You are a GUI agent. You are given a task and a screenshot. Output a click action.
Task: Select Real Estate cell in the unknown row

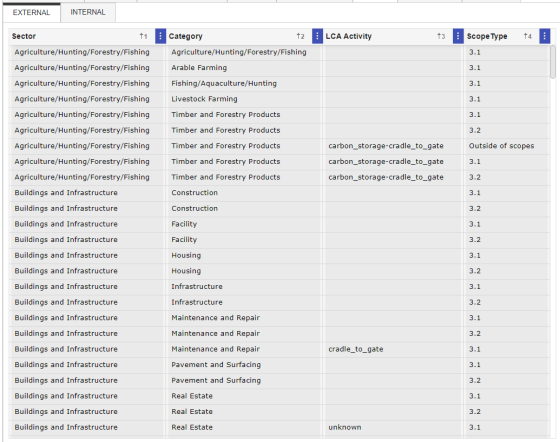click(244, 427)
